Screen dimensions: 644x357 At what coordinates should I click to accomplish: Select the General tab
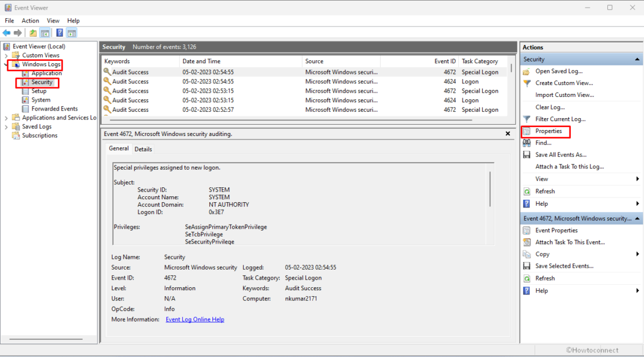119,148
